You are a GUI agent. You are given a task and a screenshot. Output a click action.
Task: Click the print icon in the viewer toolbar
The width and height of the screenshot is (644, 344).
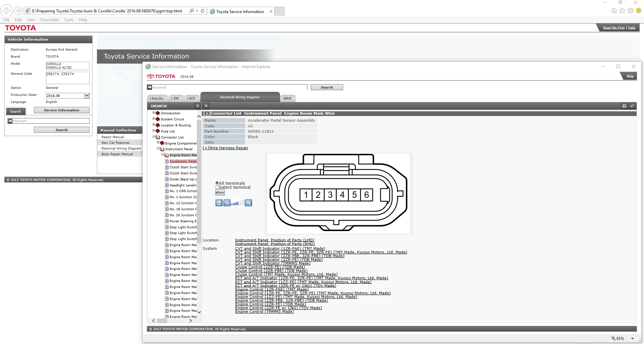[x=624, y=106]
